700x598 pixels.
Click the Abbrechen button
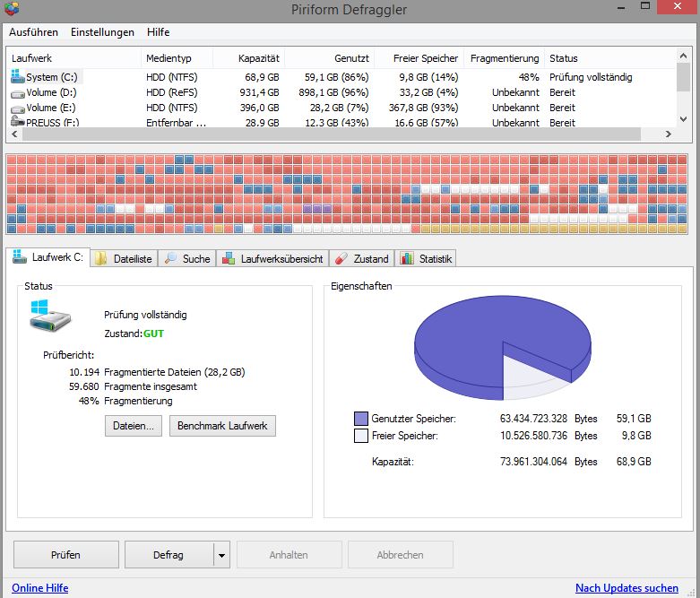click(x=400, y=555)
